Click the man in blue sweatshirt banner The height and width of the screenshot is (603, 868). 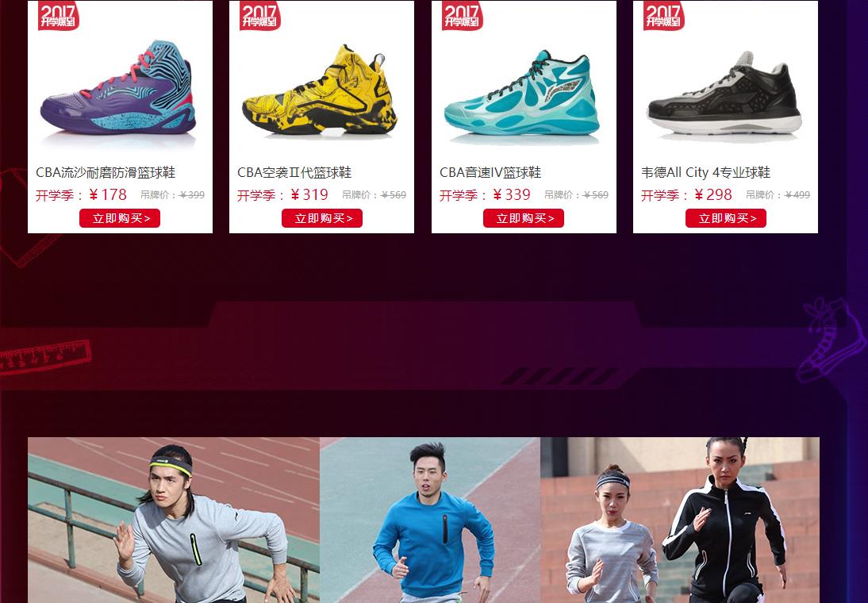[x=430, y=520]
